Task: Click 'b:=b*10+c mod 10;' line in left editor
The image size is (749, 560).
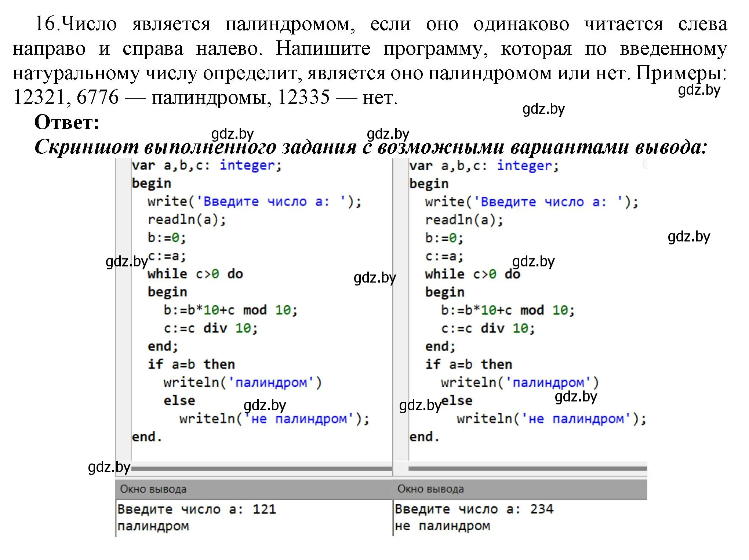Action: 230,310
